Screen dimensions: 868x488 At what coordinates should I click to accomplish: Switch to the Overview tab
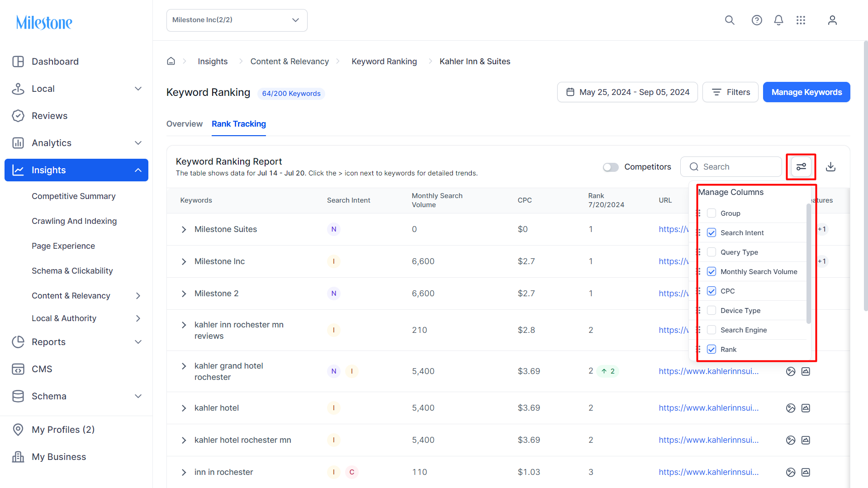(185, 124)
